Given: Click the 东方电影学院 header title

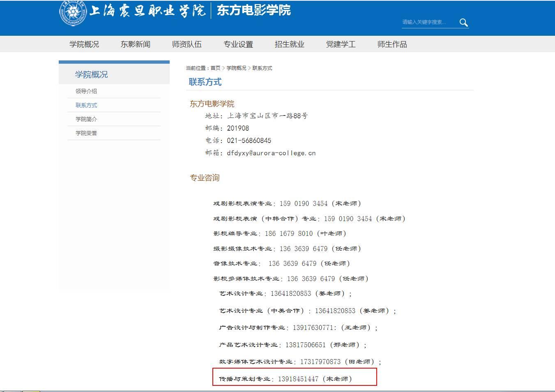Looking at the screenshot, I should (254, 10).
